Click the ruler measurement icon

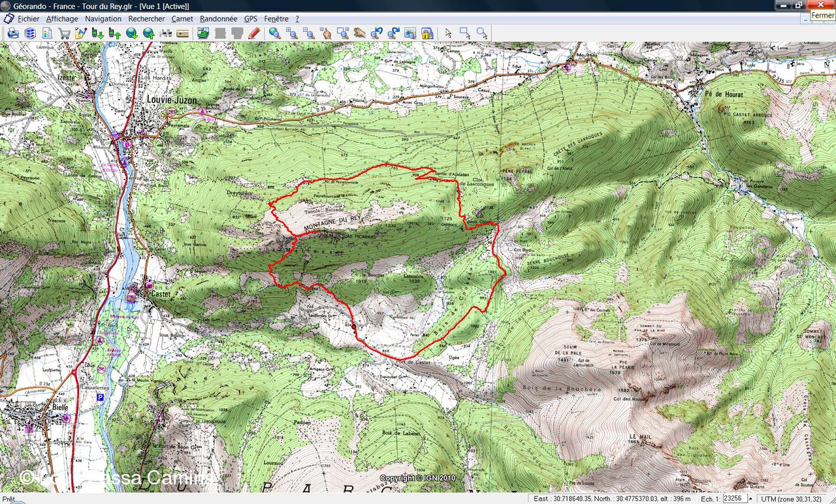[x=183, y=33]
